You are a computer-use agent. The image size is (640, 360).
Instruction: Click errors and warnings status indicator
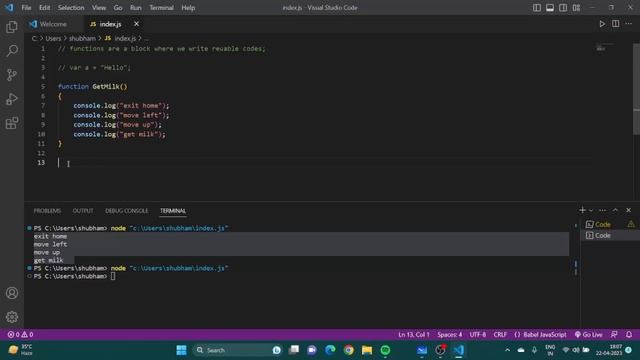coord(20,334)
